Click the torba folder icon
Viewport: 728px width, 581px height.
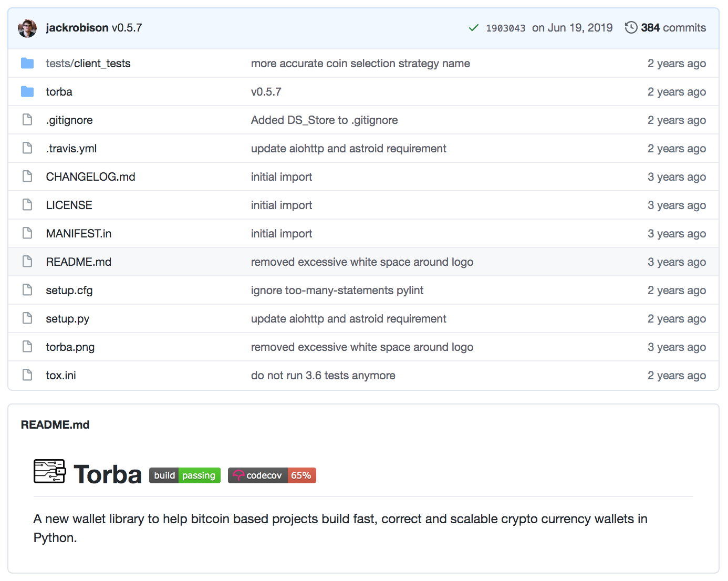[x=27, y=92]
